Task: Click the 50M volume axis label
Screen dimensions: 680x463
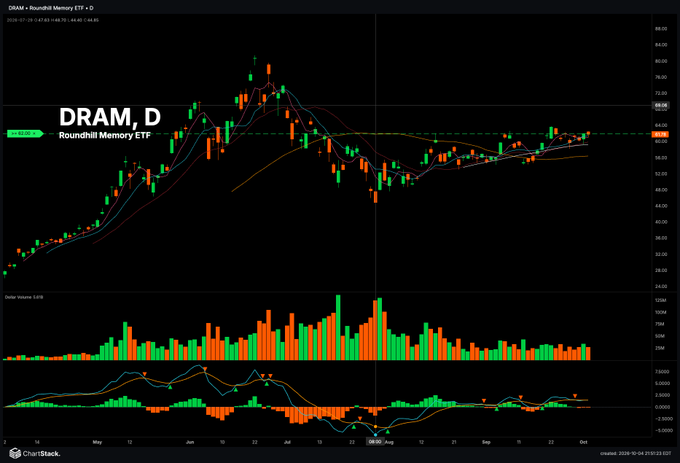Action: 660,336
